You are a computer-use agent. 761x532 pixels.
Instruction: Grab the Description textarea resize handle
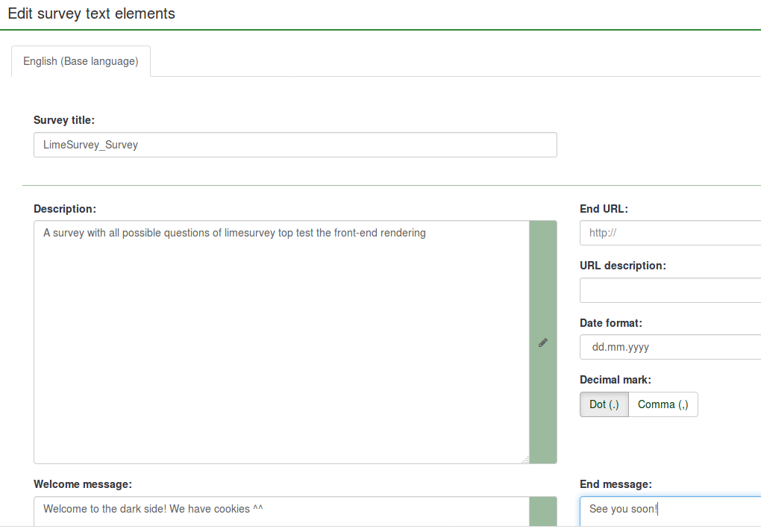point(525,460)
